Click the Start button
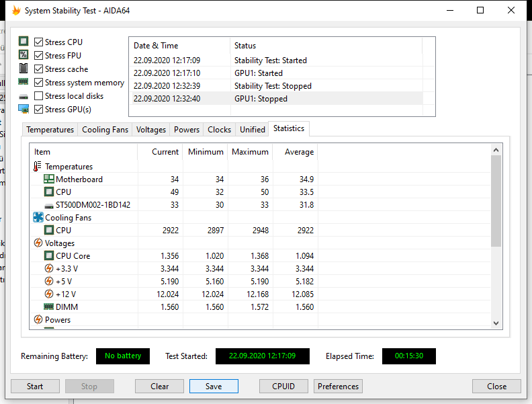Viewport: 532px width, 404px height. [35, 387]
